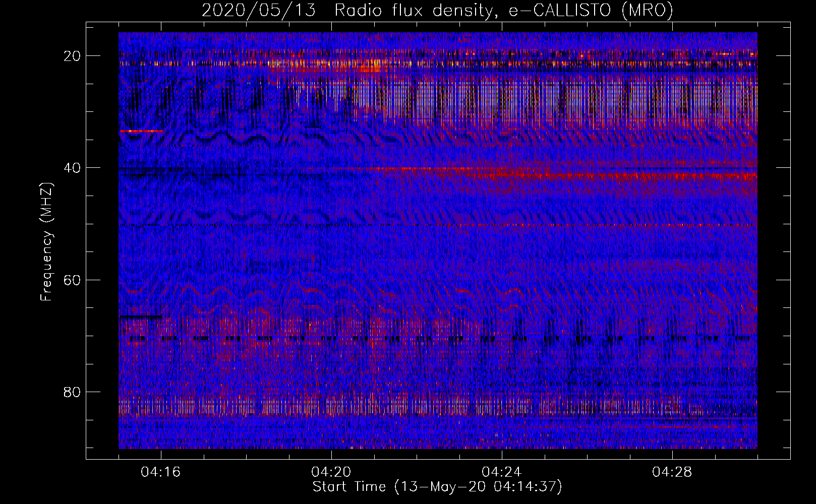The height and width of the screenshot is (504, 816).
Task: Click the 80 MHz frequency tick label
Action: point(73,392)
